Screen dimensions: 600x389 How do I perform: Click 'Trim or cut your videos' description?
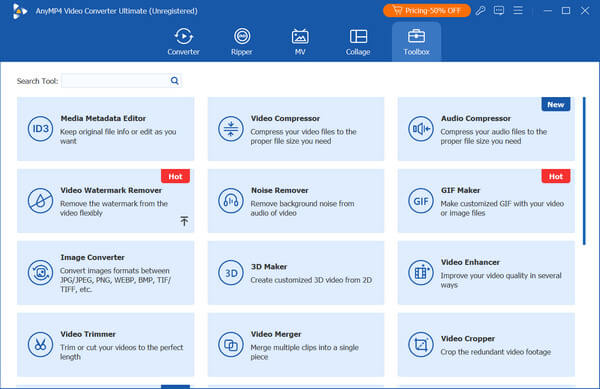tap(121, 352)
